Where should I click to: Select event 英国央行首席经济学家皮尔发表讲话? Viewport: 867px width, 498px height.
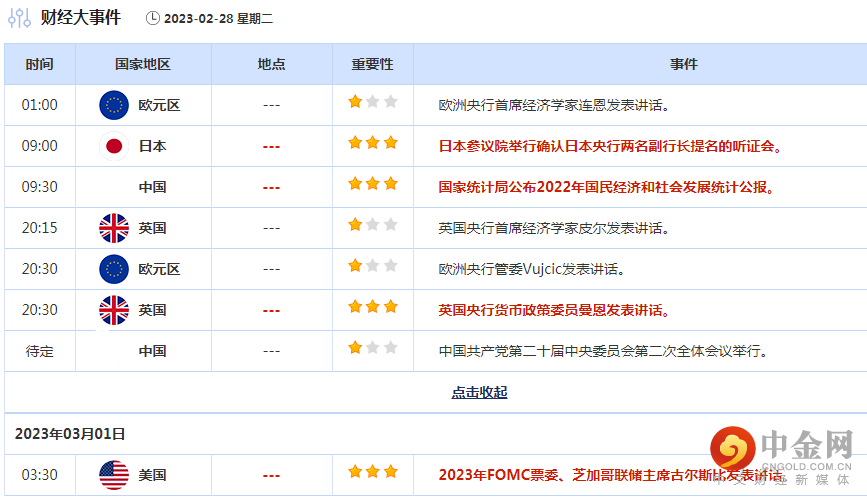pyautogui.click(x=554, y=228)
